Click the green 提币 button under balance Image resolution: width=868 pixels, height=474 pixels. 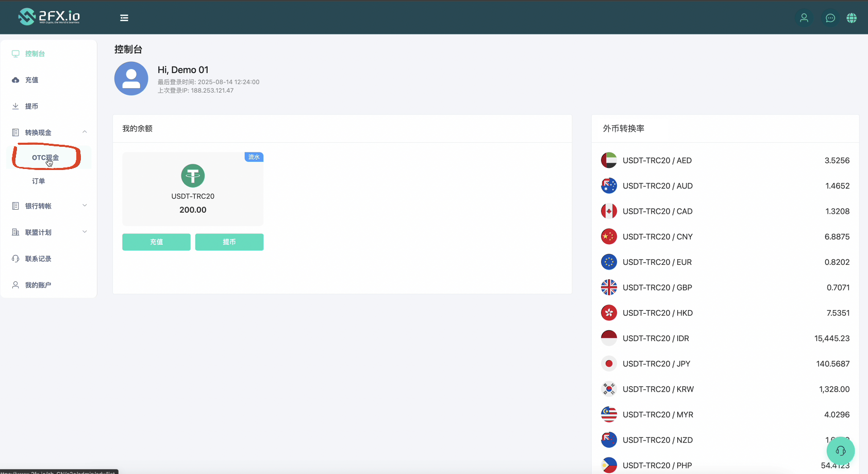click(229, 242)
